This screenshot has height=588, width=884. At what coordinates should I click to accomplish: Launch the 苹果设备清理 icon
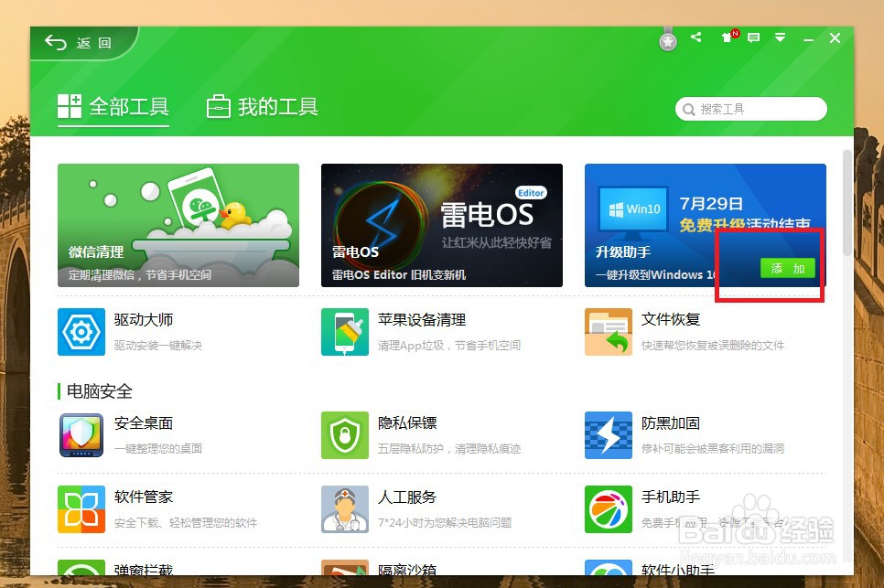pos(345,332)
